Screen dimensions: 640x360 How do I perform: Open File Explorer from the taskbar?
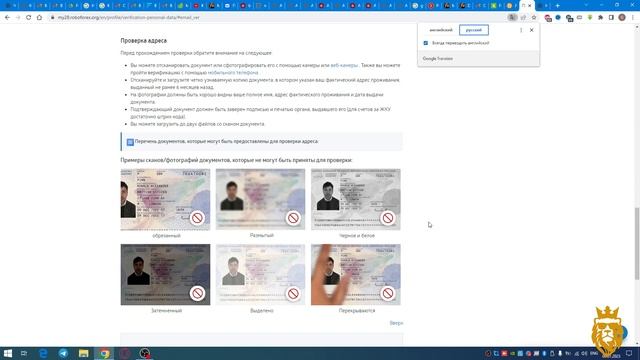[x=84, y=353]
